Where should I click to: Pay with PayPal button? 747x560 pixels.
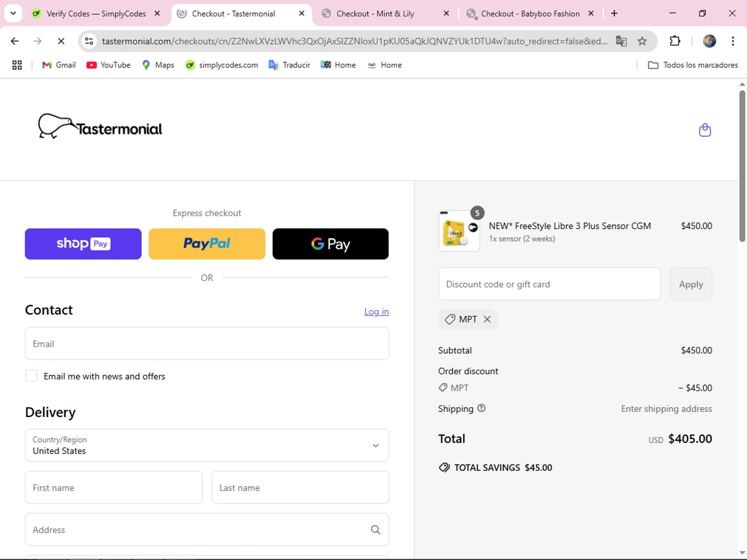click(207, 244)
